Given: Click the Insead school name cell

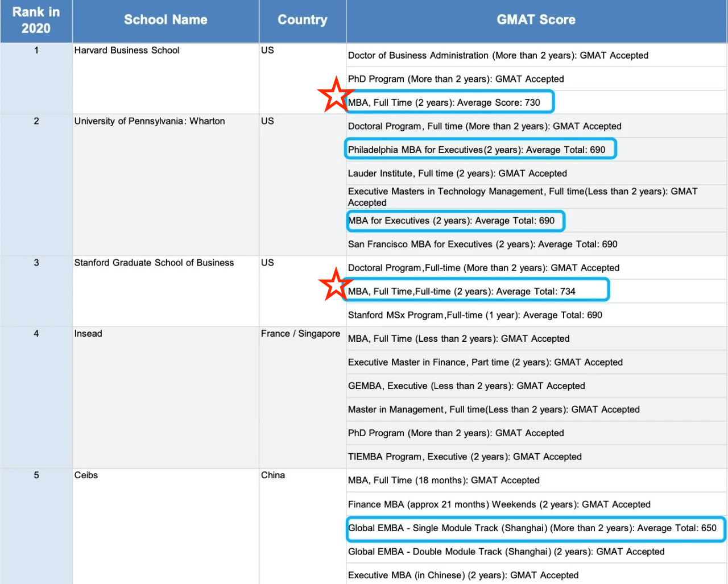Looking at the screenshot, I should [88, 334].
